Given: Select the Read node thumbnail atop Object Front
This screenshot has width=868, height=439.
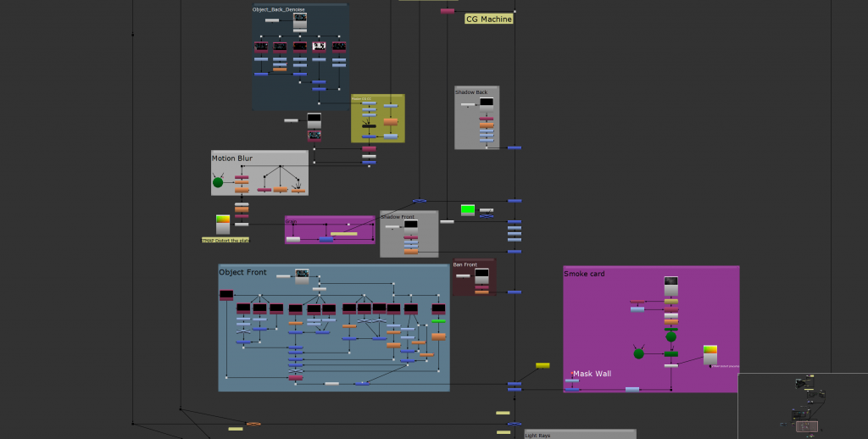Looking at the screenshot, I should (x=302, y=275).
